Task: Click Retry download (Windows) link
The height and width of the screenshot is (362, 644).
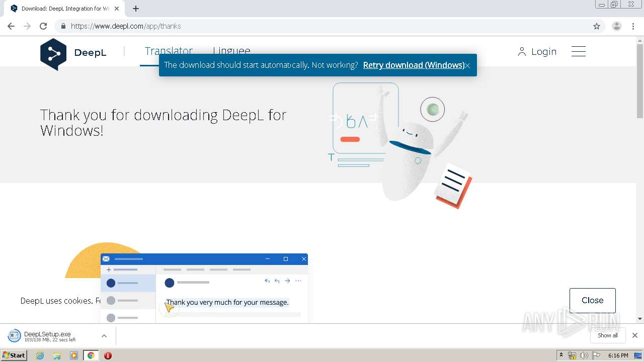Action: pos(414,65)
